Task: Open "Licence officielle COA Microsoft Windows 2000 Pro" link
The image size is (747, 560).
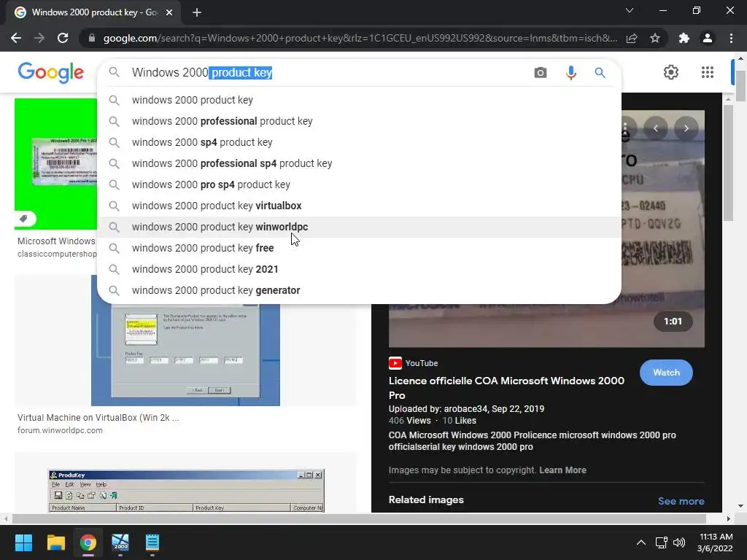Action: (x=506, y=388)
